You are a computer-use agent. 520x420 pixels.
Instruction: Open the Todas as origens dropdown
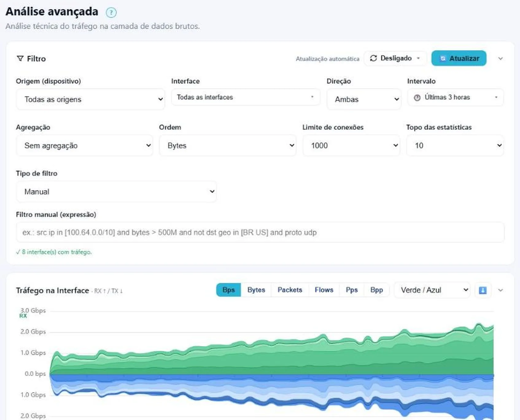point(91,99)
